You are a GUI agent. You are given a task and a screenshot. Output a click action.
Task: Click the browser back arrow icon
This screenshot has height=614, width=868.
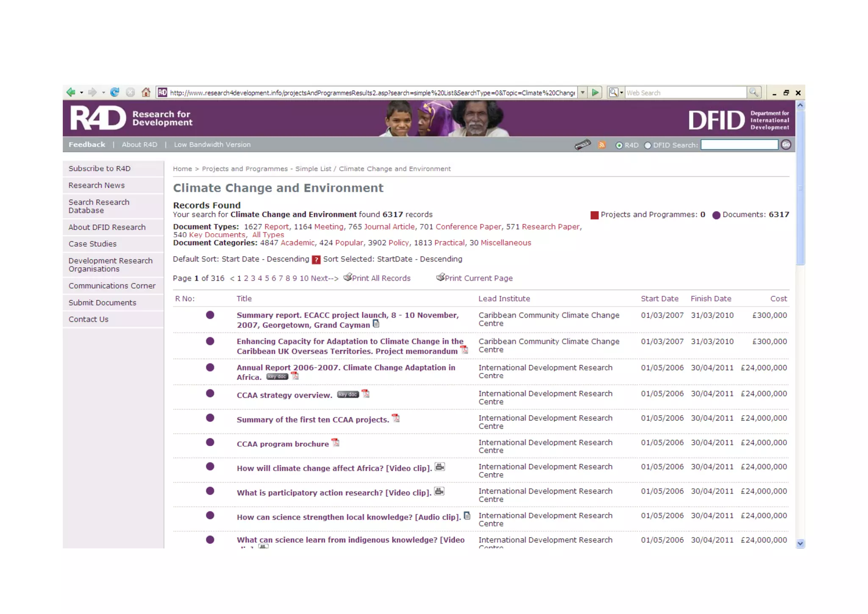(x=71, y=92)
